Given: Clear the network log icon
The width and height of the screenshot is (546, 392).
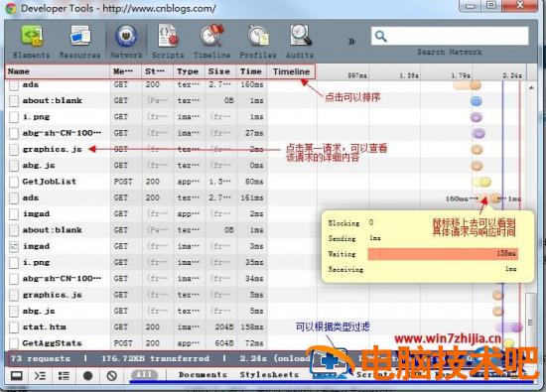Looking at the screenshot, I should tap(112, 376).
